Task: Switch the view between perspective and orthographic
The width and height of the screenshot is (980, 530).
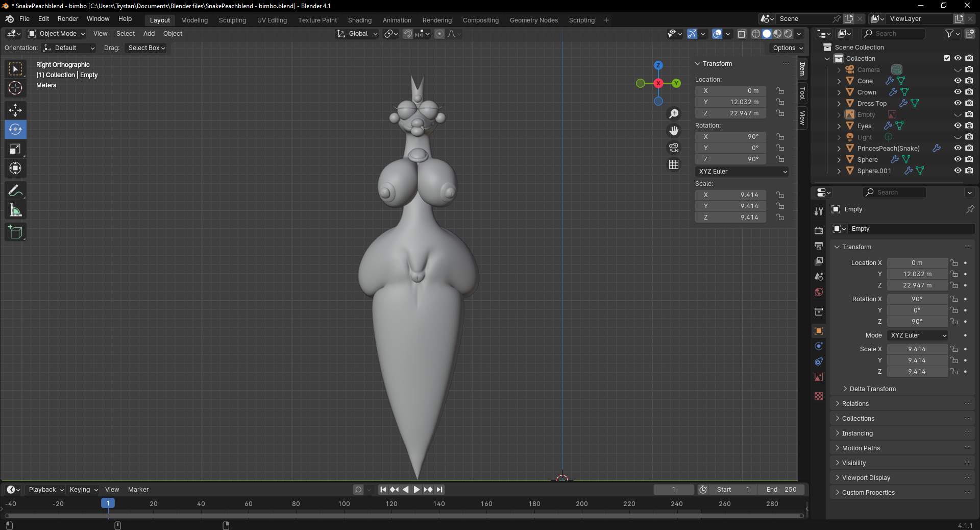Action: [x=674, y=164]
